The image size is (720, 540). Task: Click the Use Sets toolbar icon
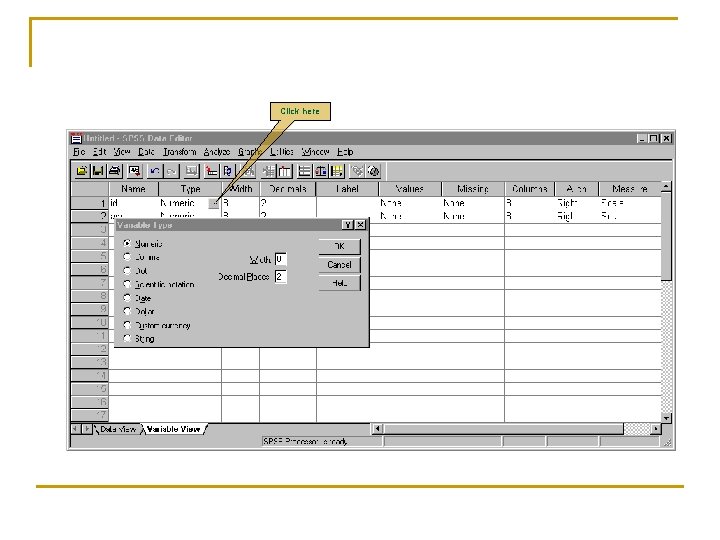(x=374, y=171)
